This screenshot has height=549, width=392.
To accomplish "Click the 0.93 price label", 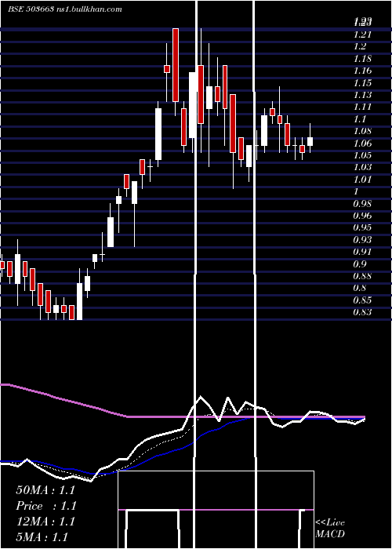I will point(362,239).
